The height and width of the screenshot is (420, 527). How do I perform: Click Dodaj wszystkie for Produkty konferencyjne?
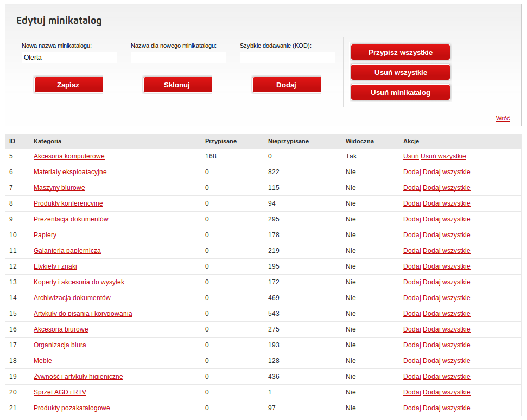[x=446, y=203]
